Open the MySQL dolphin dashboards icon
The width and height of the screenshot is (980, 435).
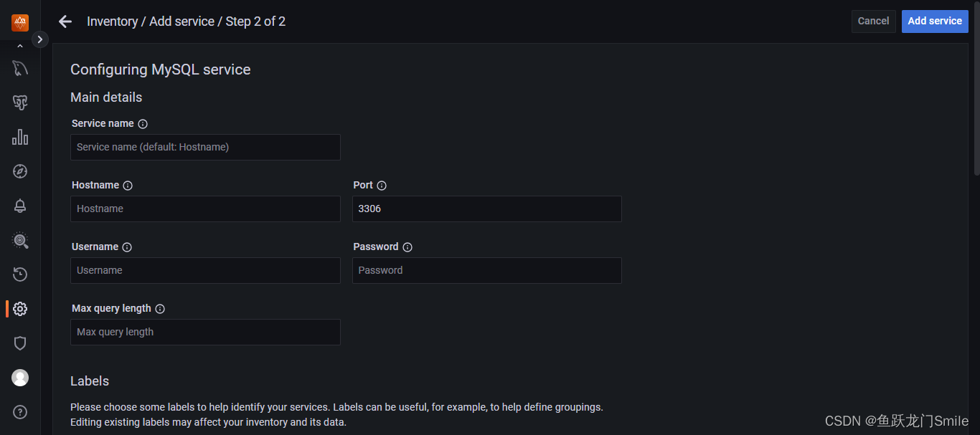(x=20, y=69)
